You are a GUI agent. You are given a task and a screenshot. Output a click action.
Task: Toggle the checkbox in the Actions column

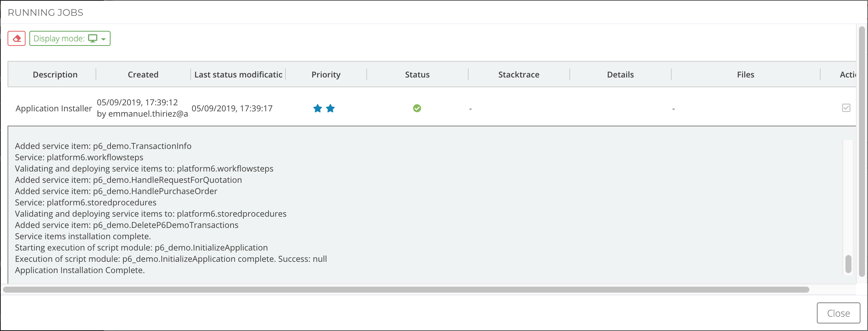tap(846, 108)
